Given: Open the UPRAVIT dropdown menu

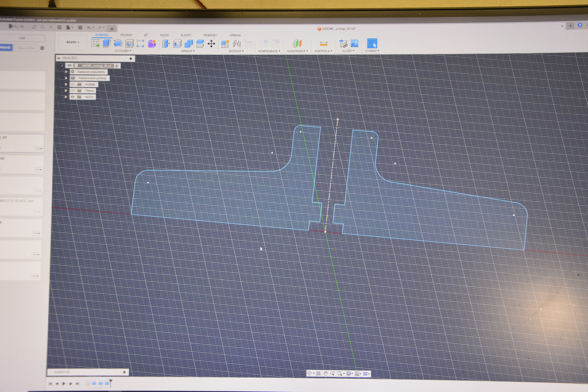Looking at the screenshot, I should [188, 51].
